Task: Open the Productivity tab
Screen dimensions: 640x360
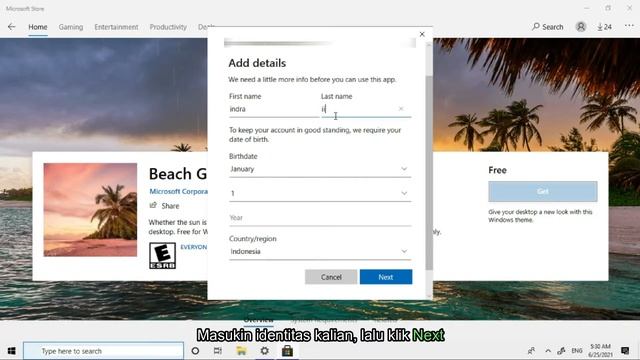Action: (168, 27)
